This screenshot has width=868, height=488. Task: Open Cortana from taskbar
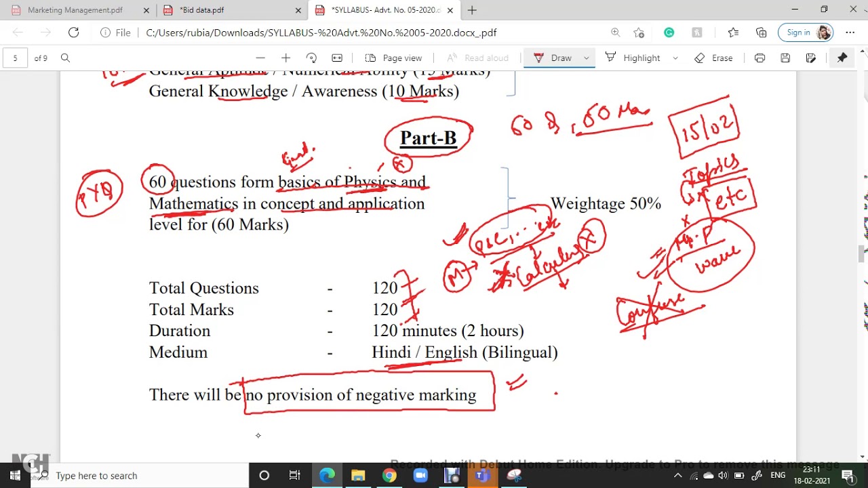tap(264, 475)
